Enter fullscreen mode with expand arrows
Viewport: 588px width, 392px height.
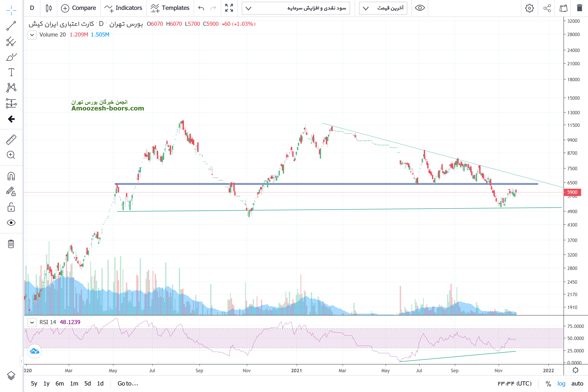point(229,8)
